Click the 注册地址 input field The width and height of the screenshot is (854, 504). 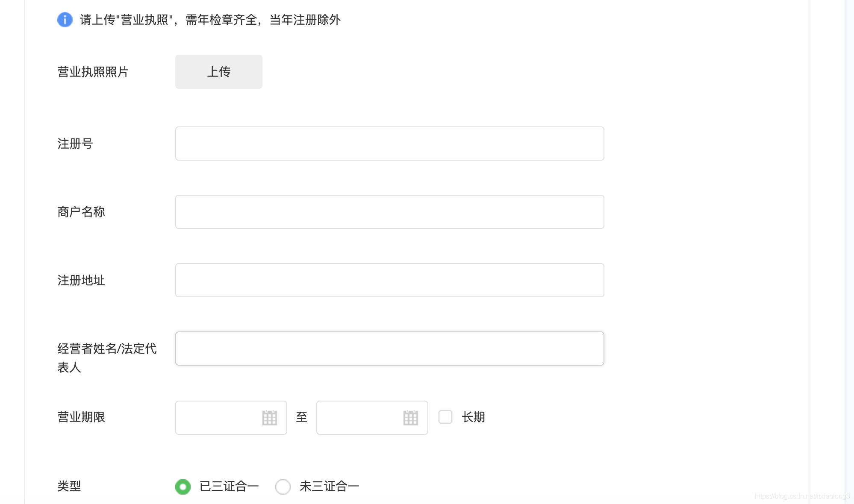point(390,280)
